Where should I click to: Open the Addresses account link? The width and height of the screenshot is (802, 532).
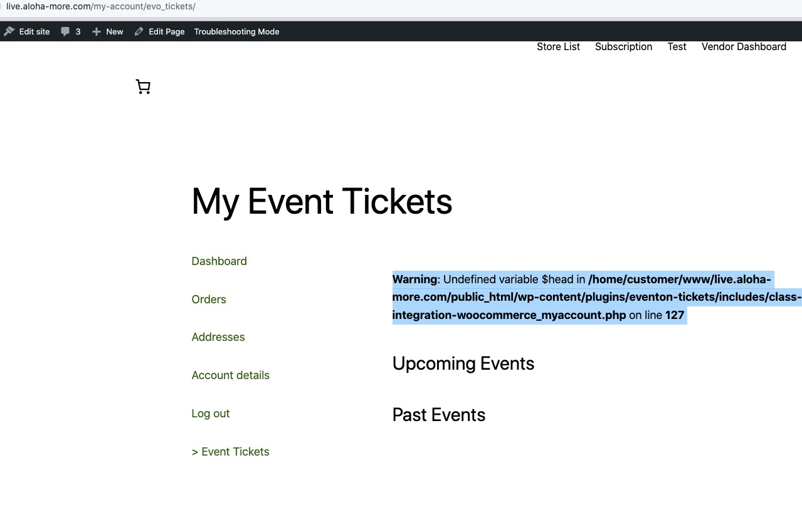click(218, 337)
